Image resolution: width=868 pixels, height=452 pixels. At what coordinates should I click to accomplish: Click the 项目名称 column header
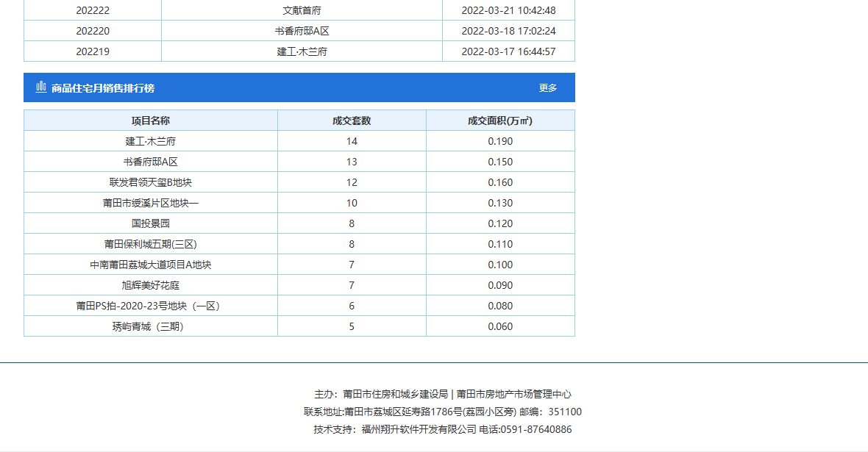click(x=151, y=121)
